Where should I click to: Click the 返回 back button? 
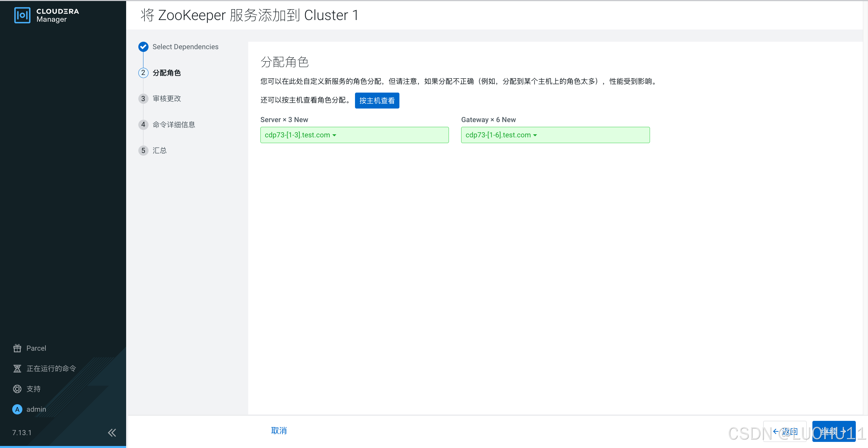point(785,431)
